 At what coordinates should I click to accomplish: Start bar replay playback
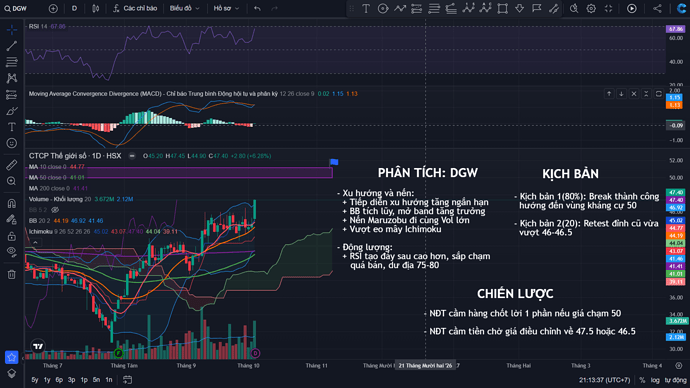tap(631, 8)
